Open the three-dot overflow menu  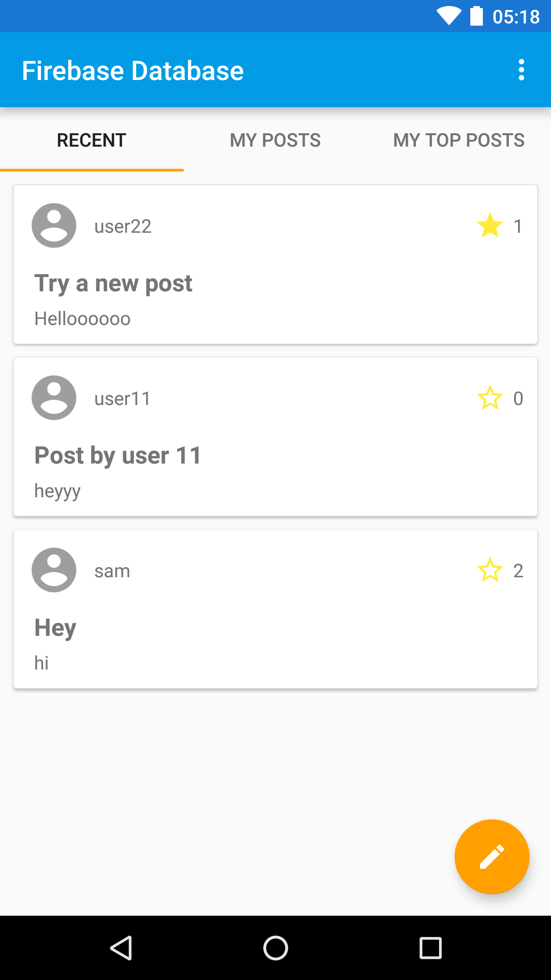click(521, 70)
